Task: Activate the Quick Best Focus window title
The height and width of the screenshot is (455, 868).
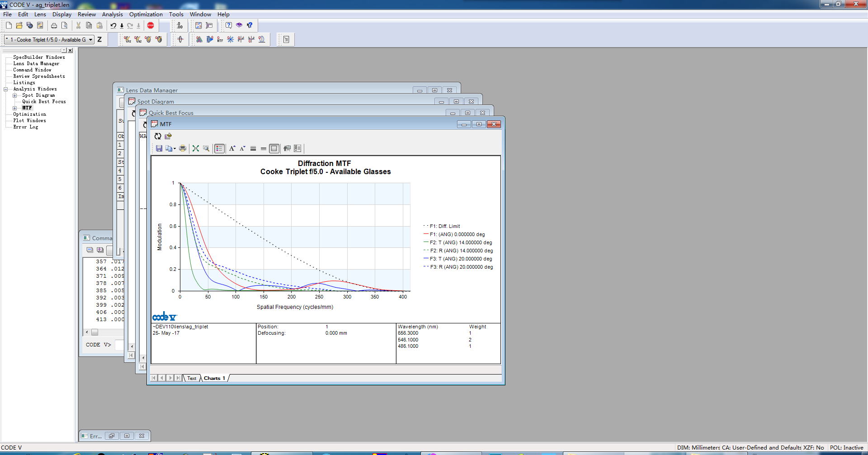Action: [x=171, y=113]
